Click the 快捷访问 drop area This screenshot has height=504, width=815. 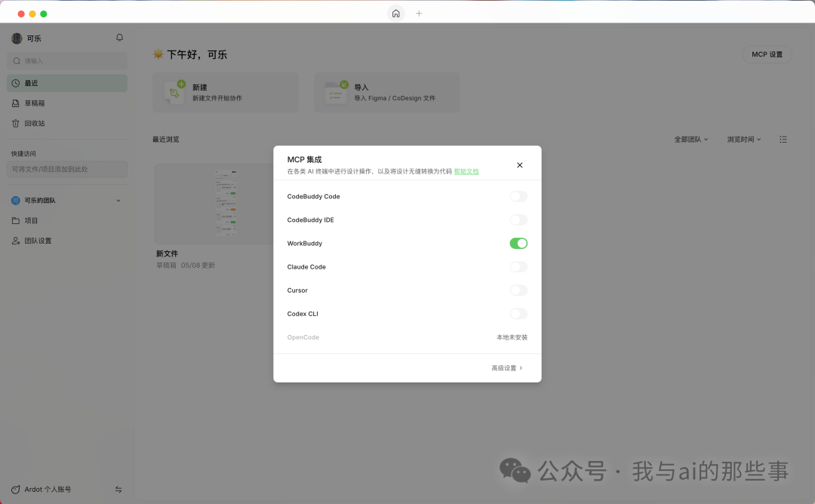[x=67, y=170]
